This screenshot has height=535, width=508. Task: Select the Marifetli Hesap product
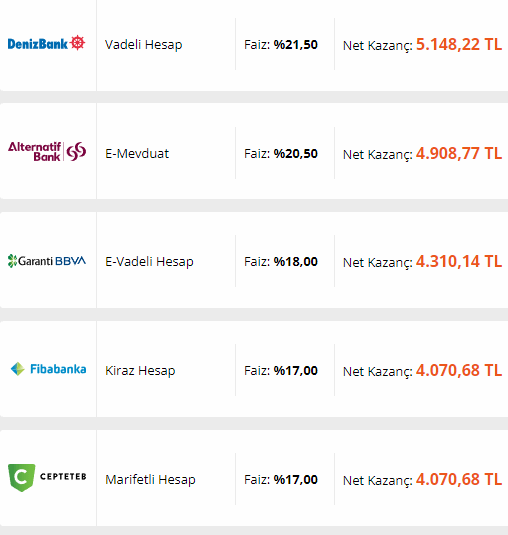click(150, 479)
